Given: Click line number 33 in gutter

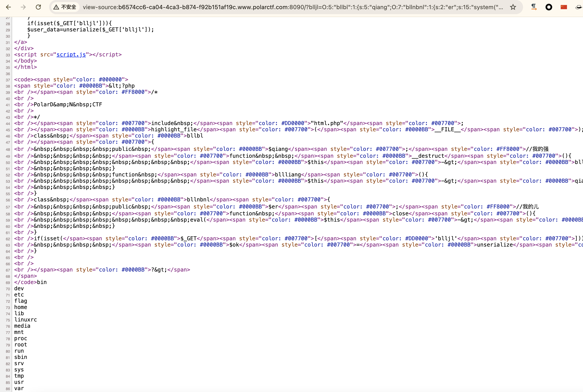Looking at the screenshot, I should pyautogui.click(x=8, y=55).
